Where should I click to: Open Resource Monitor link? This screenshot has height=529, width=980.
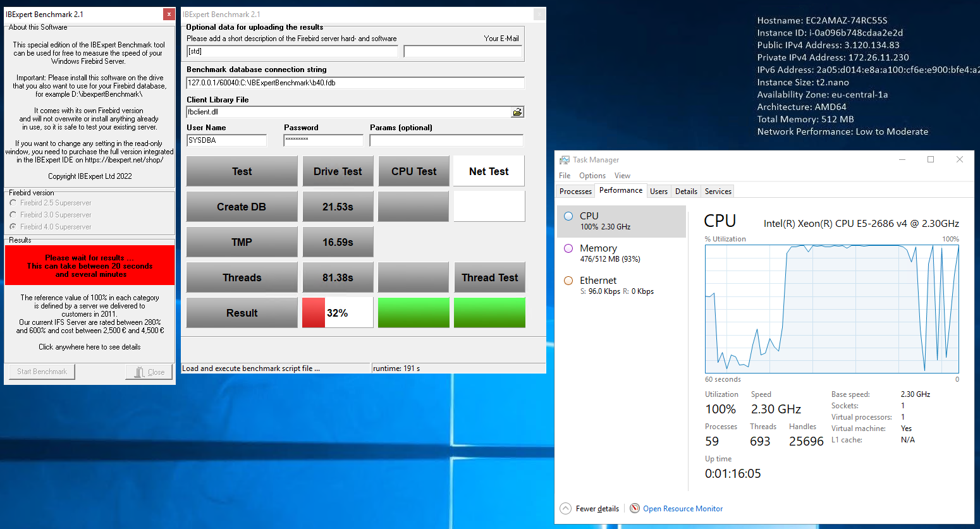[683, 509]
